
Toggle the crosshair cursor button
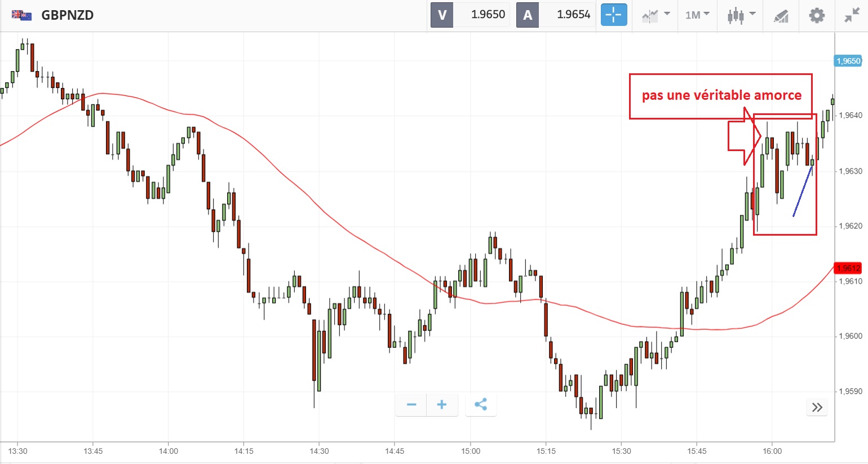614,15
